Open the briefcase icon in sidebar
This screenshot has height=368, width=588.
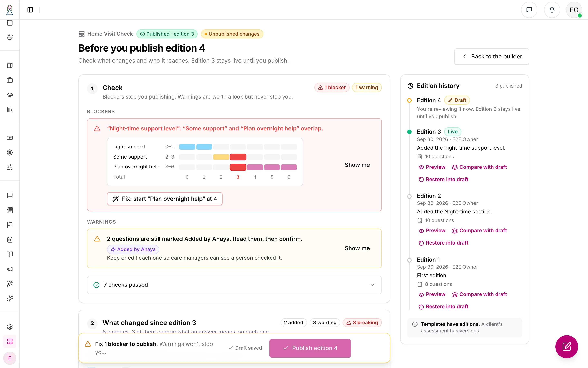(x=10, y=80)
